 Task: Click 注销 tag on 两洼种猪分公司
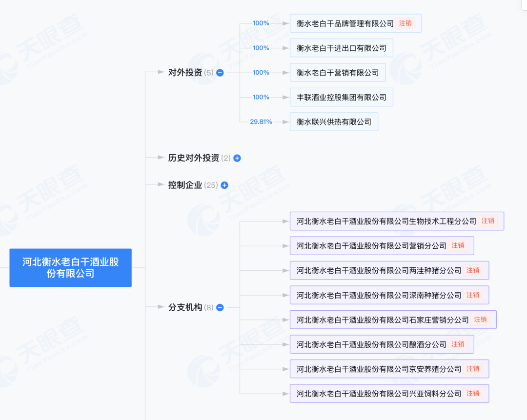point(473,270)
